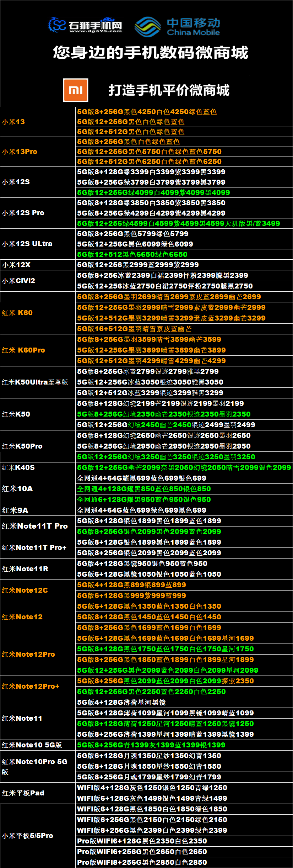Select row "WIFI版6+128G黑色1850白色1850绿色1850"
This screenshot has height=868, width=293.
click(x=184, y=809)
